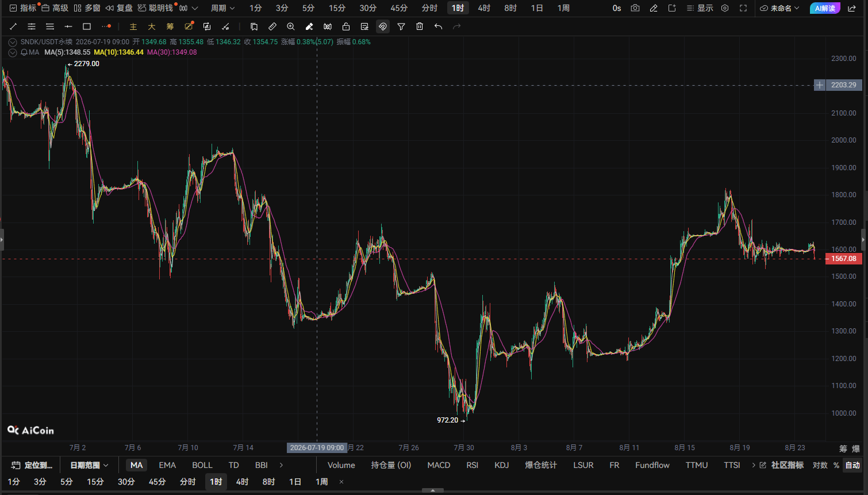Screen dimensions: 868x495
Task: Enable 自动 auto price scale
Action: point(852,465)
